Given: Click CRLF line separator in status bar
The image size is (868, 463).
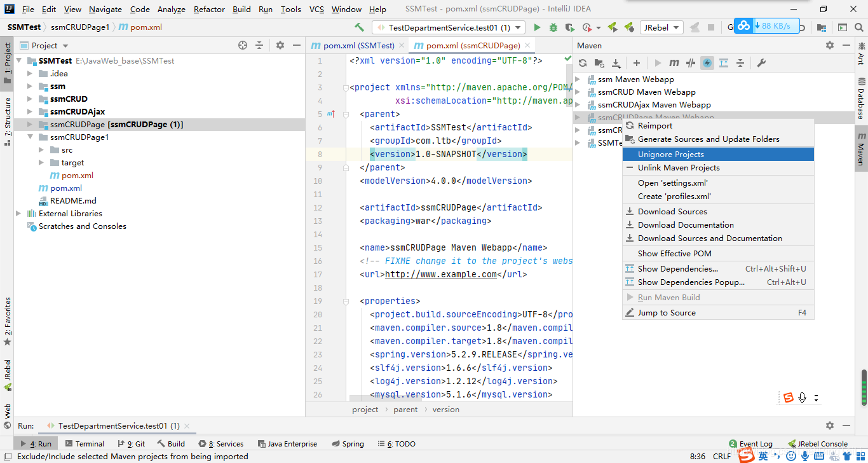Looking at the screenshot, I should (x=722, y=456).
